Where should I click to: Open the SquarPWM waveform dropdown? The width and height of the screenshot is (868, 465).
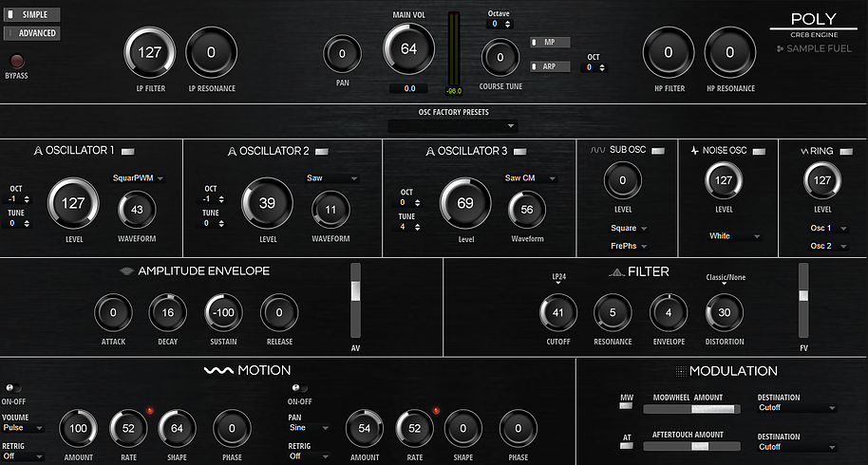coord(138,178)
